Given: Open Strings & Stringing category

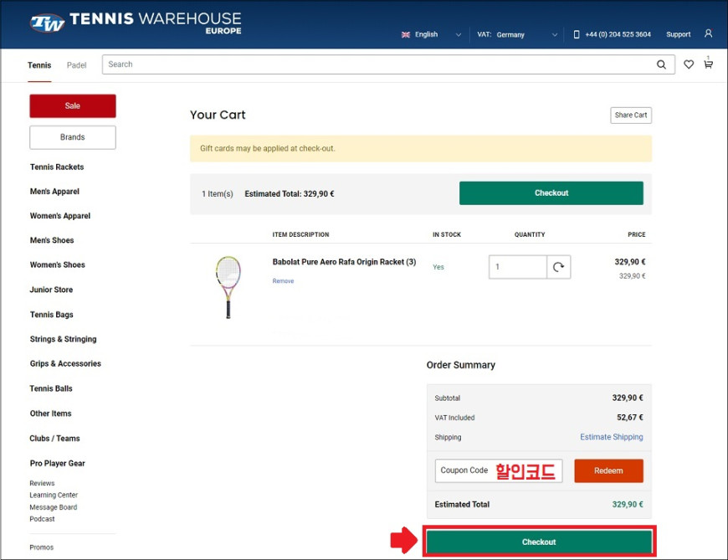Looking at the screenshot, I should 63,339.
